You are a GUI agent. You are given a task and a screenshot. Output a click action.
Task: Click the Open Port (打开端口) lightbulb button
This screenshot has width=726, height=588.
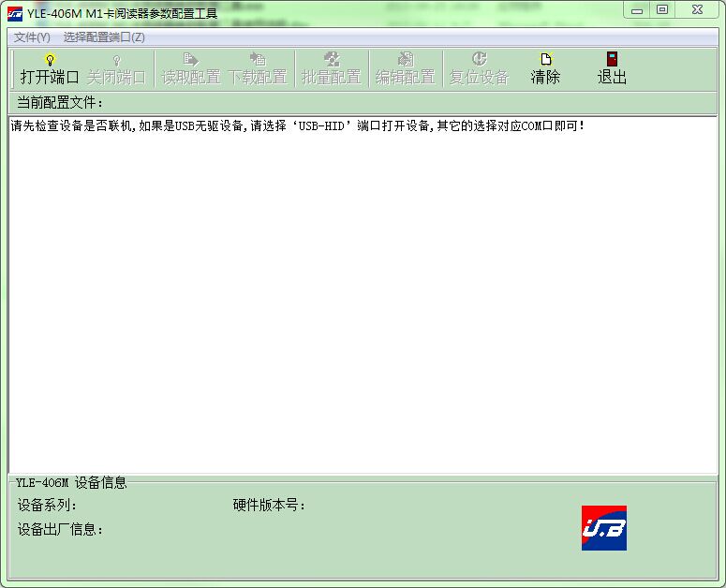pyautogui.click(x=50, y=68)
